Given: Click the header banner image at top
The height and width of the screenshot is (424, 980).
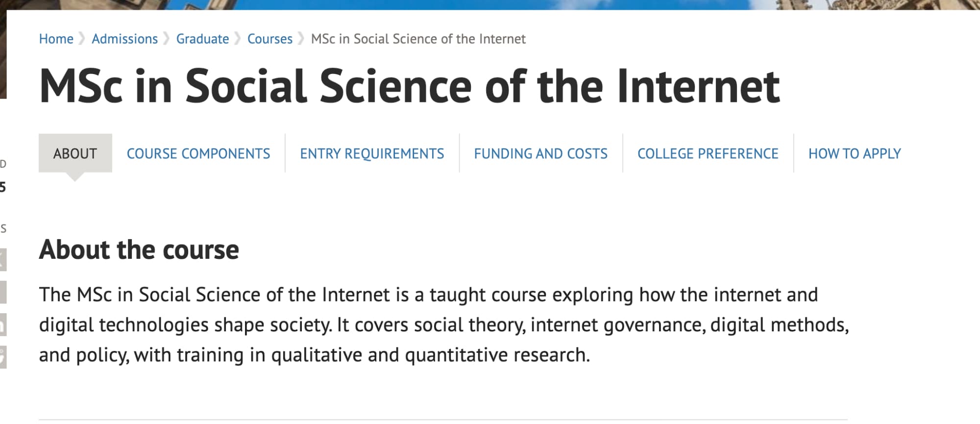Looking at the screenshot, I should point(490,4).
